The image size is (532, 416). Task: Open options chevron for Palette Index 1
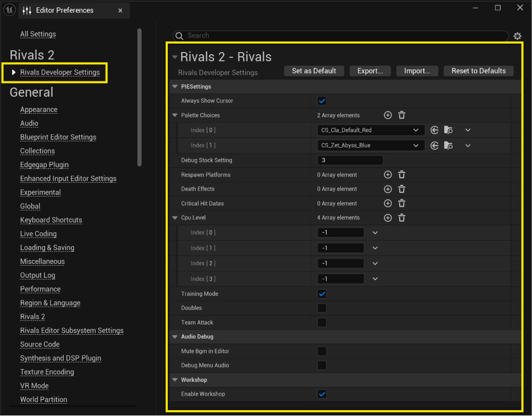[x=468, y=146]
